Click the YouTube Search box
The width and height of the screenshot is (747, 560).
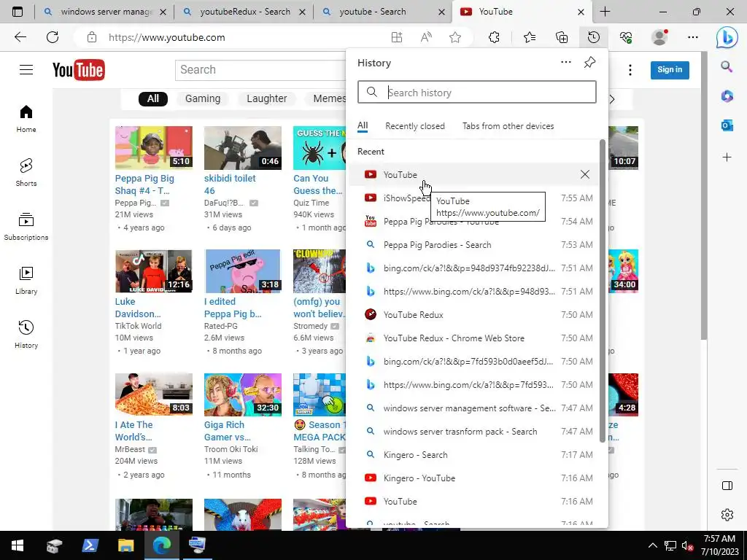coord(261,70)
